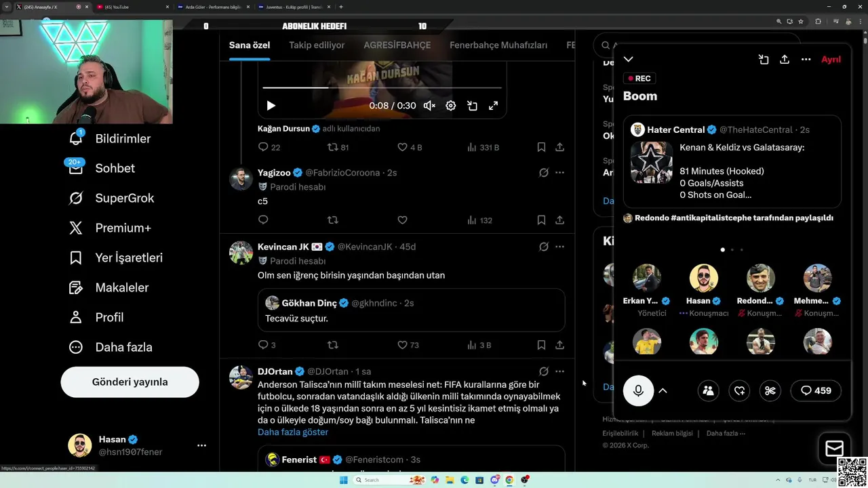Screen dimensions: 868x488
Task: Share the Kağan Dursun post
Action: coord(559,147)
